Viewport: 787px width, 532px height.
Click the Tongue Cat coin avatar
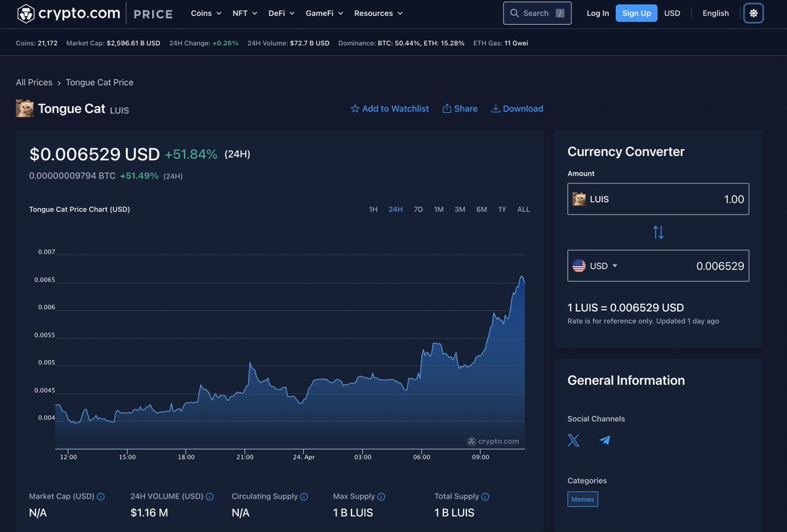pyautogui.click(x=24, y=108)
